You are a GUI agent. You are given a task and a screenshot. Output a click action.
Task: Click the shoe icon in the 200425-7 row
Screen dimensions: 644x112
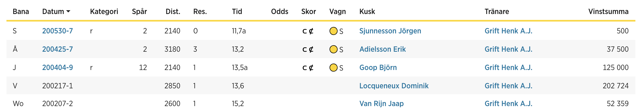[x=308, y=50]
